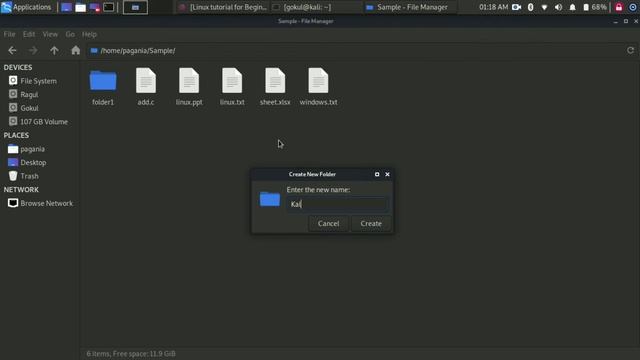Open the Bluetooth tray icon

coord(530,7)
